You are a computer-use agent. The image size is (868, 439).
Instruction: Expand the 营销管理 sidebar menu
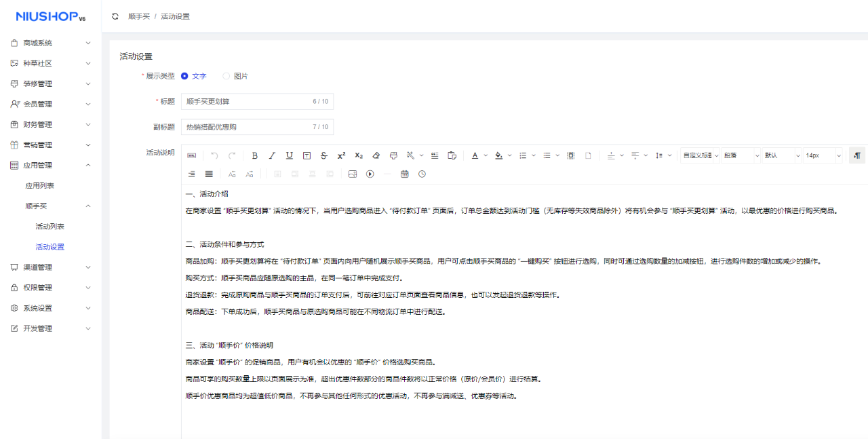pyautogui.click(x=51, y=145)
